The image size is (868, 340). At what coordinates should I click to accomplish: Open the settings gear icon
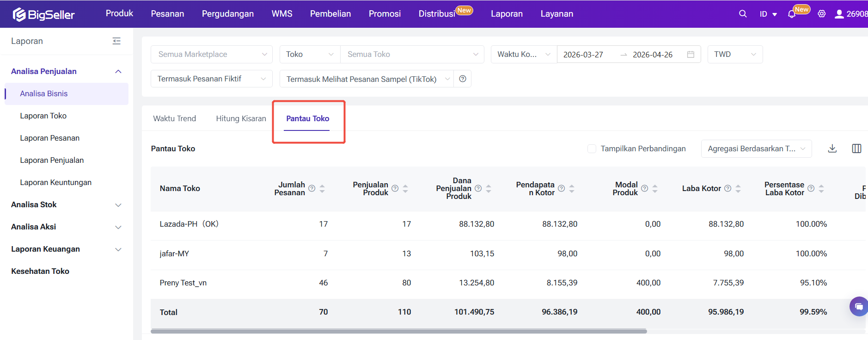click(x=821, y=14)
